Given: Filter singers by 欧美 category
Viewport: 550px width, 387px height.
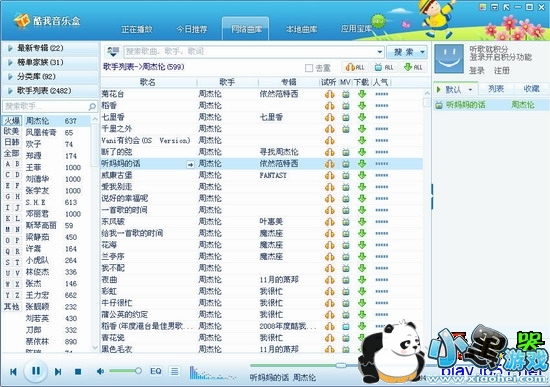Looking at the screenshot, I should coord(12,131).
